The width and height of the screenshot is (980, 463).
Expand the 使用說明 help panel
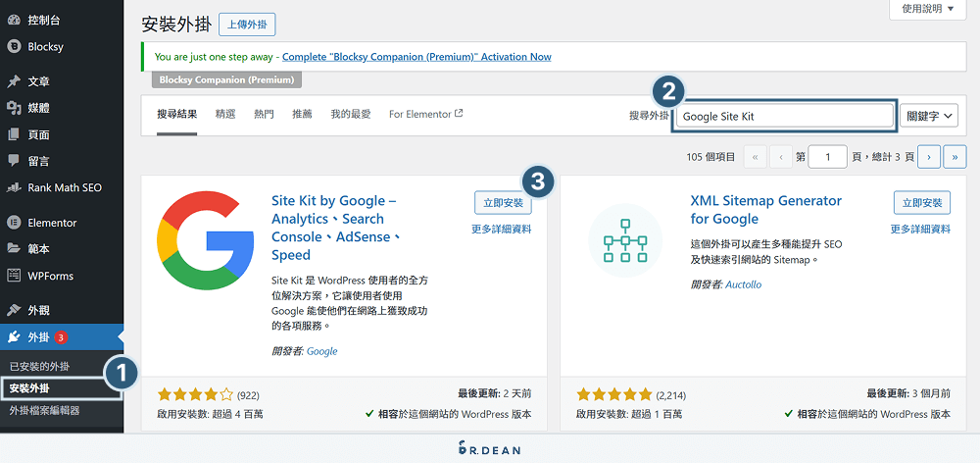coord(928,9)
